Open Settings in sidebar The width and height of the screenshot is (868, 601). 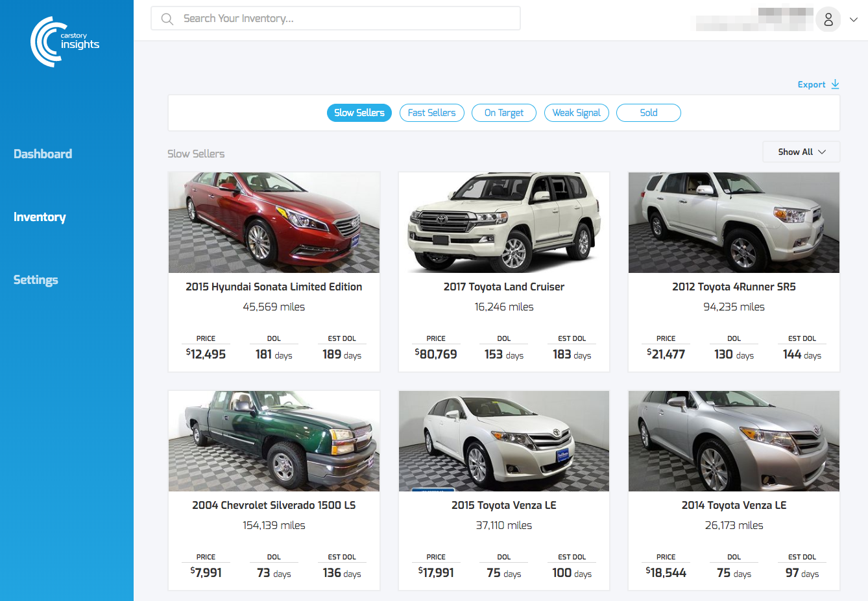point(36,279)
